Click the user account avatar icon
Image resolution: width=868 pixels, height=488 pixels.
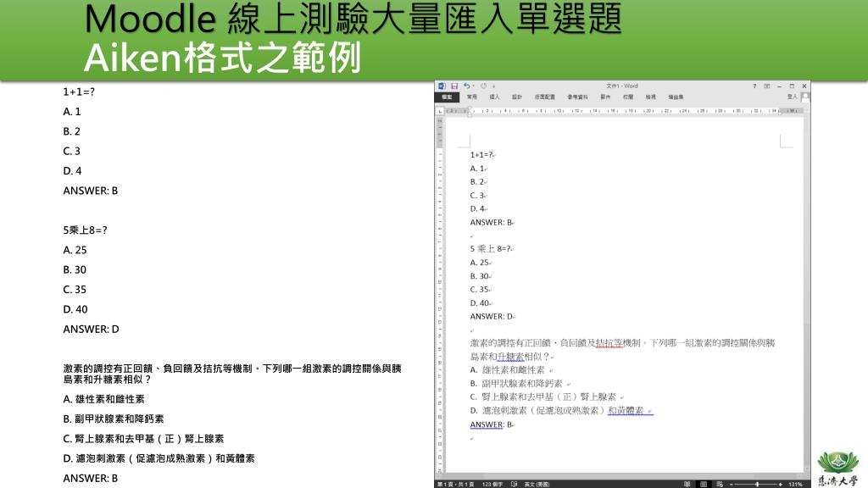[805, 97]
